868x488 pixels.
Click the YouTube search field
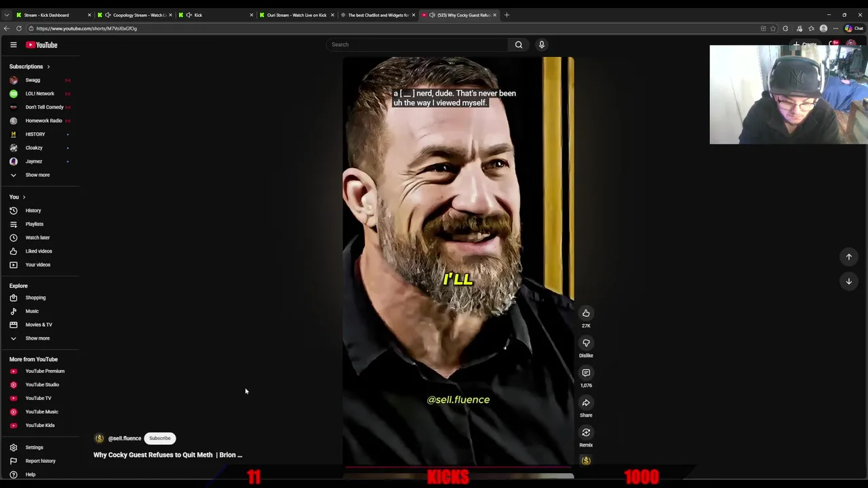(x=417, y=45)
